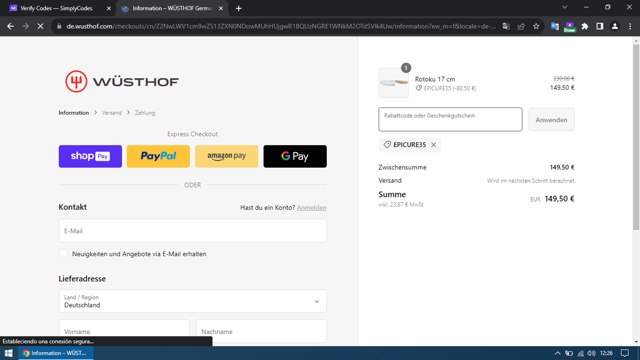Close the Verify Codes — SimplyCodes tab
Screen dimensions: 640x360
pyautogui.click(x=109, y=8)
